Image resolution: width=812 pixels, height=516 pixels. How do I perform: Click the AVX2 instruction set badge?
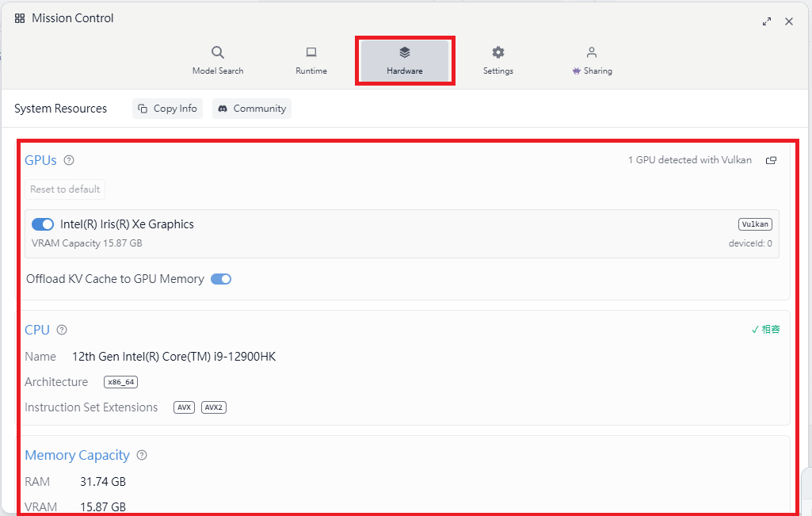213,407
